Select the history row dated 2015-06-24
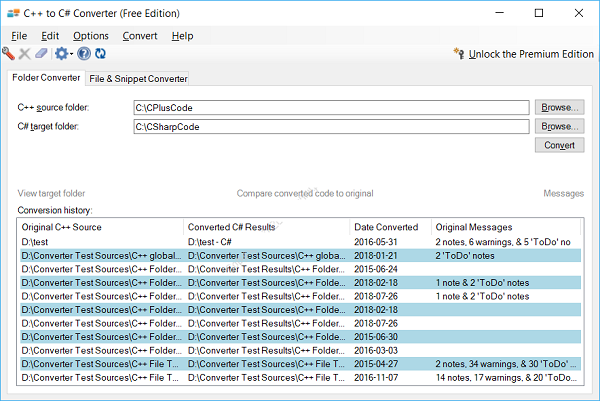 [300, 269]
